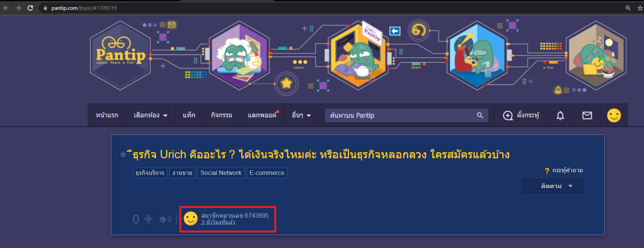Click the ตั้งกระทู้ create topic button

[521, 115]
